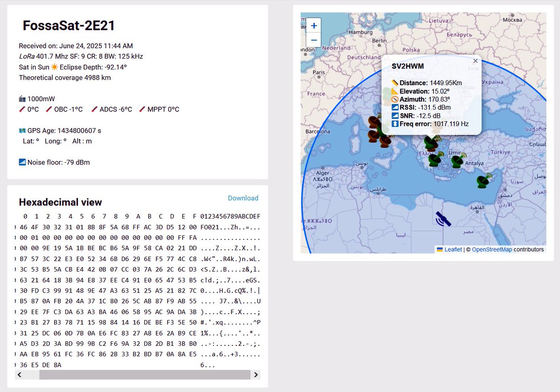This screenshot has width=560, height=392.
Task: Click the hex row starting 30 FD C3
Action: (x=138, y=290)
